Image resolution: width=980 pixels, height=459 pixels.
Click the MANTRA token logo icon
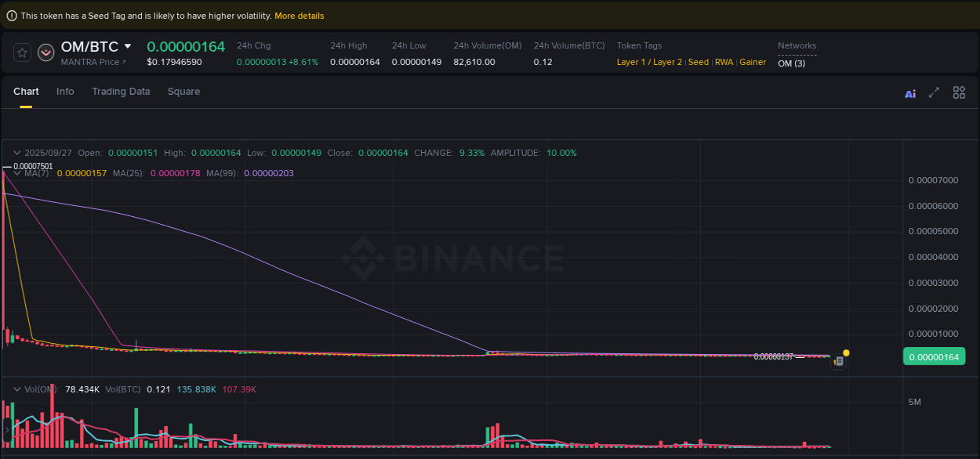pyautogui.click(x=46, y=52)
